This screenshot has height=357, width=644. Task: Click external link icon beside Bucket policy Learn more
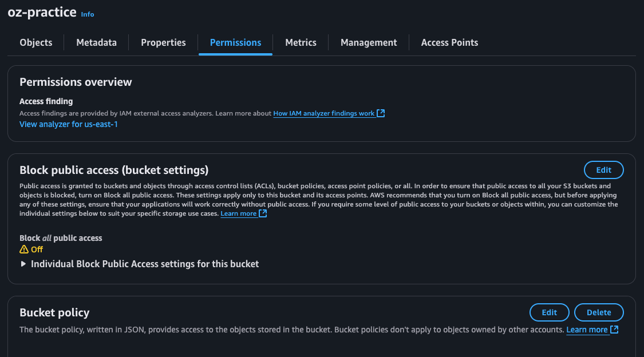coord(614,330)
